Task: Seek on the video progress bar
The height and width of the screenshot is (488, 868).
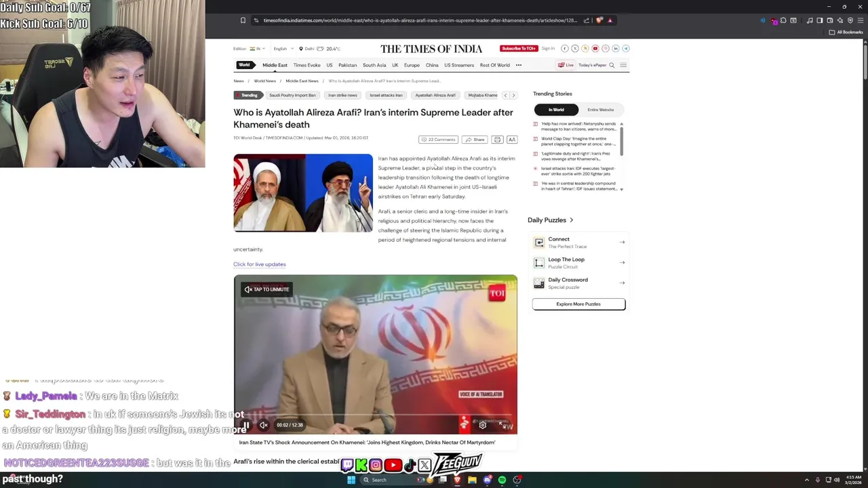Action: (x=376, y=416)
